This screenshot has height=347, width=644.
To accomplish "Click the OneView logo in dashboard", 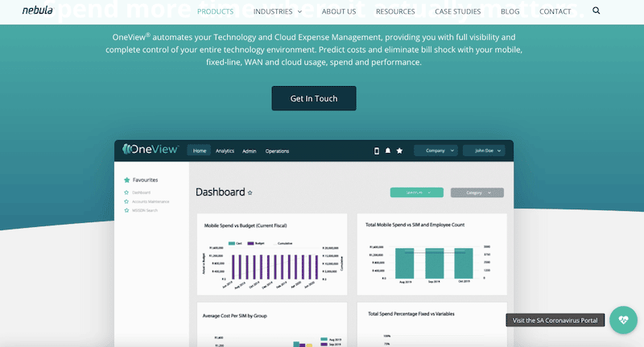I will 151,150.
